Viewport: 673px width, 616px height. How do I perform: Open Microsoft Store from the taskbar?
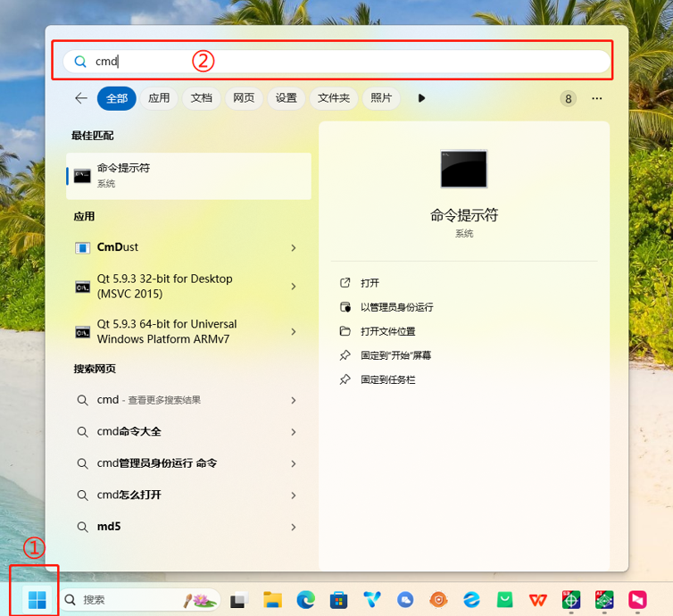point(338,600)
